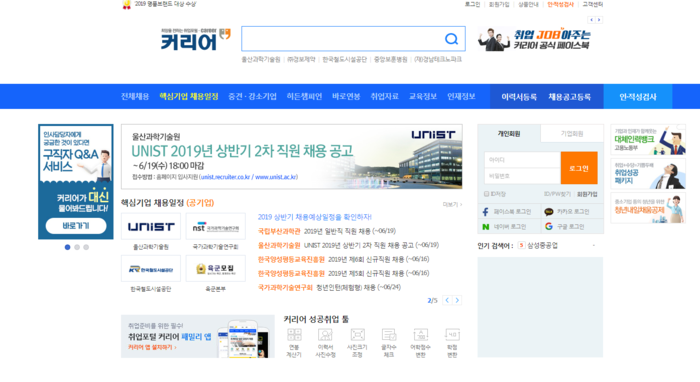The image size is (700, 382).
Task: Open the language score converter (어학점수 변환) tool
Action: coord(421,343)
